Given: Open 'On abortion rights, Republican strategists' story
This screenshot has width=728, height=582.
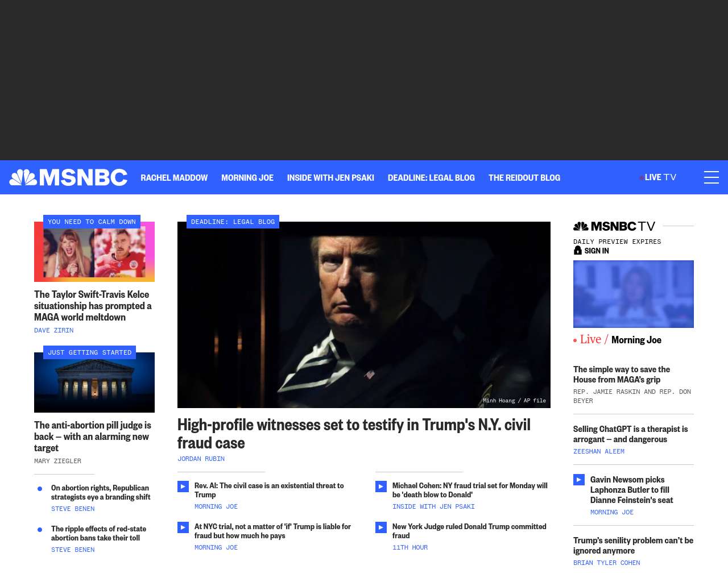Looking at the screenshot, I should [x=101, y=492].
